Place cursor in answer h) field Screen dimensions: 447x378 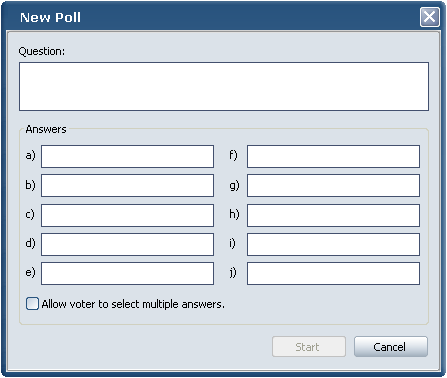[333, 215]
